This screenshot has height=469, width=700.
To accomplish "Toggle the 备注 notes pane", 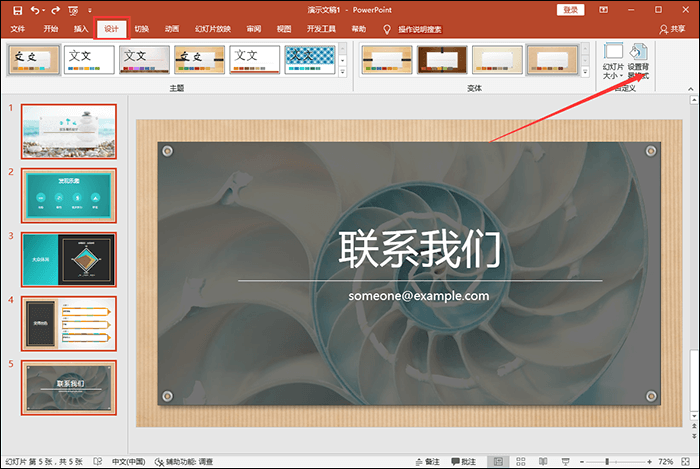I will [x=428, y=461].
